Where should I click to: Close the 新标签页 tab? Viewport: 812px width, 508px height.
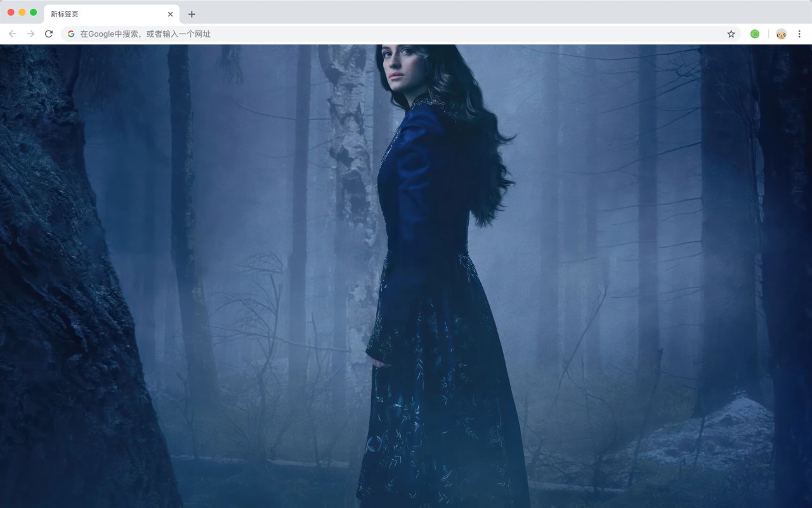(170, 14)
